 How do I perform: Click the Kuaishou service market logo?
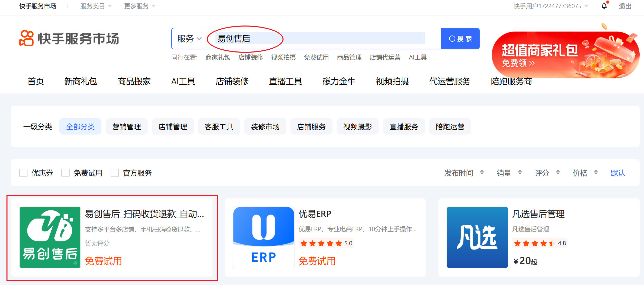(x=69, y=39)
